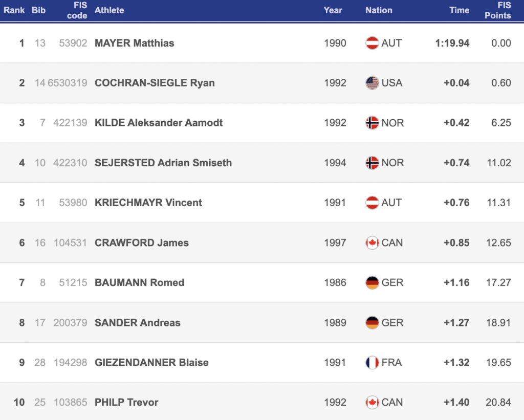Open COCHRAN-SIEGLE Ryan's athlete profile
The height and width of the screenshot is (420, 524).
[155, 83]
